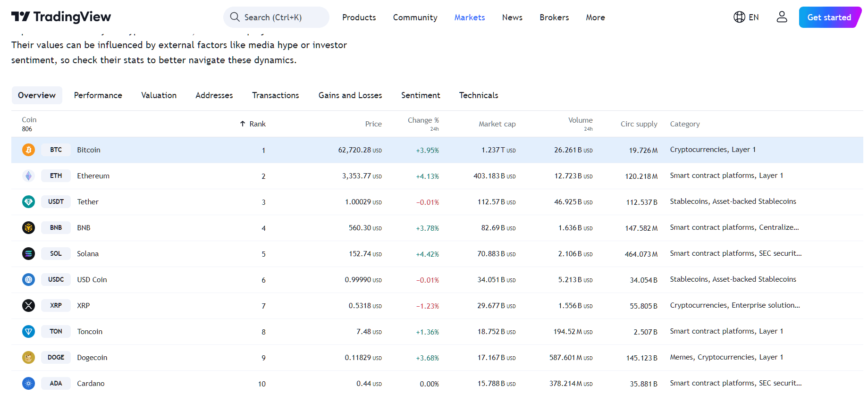The image size is (868, 394).
Task: Open the Solana name link
Action: (88, 254)
